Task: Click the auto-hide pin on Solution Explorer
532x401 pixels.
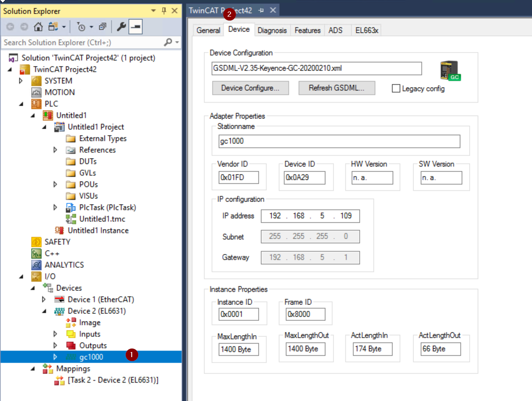Action: (x=164, y=11)
